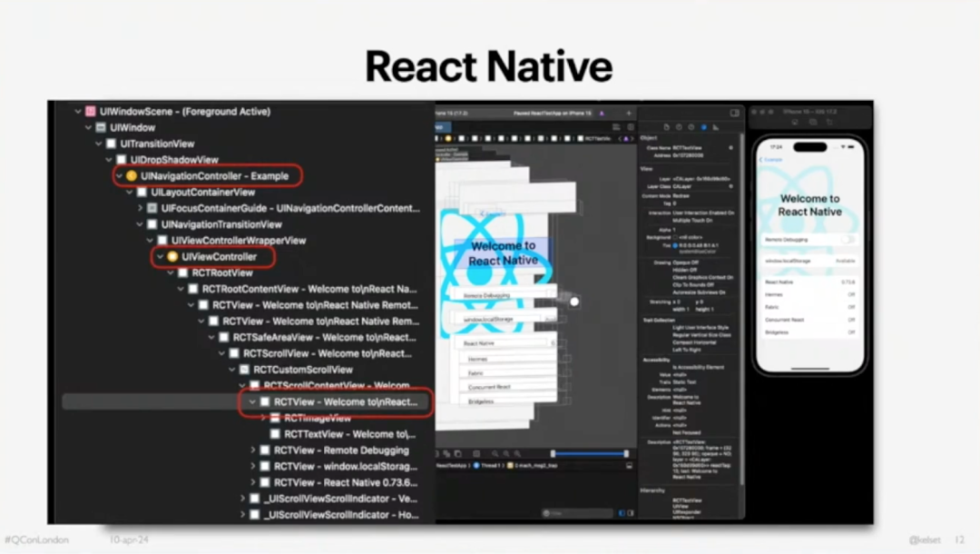This screenshot has width=980, height=554.
Task: Click the RCTTextView row icon
Action: [x=275, y=434]
